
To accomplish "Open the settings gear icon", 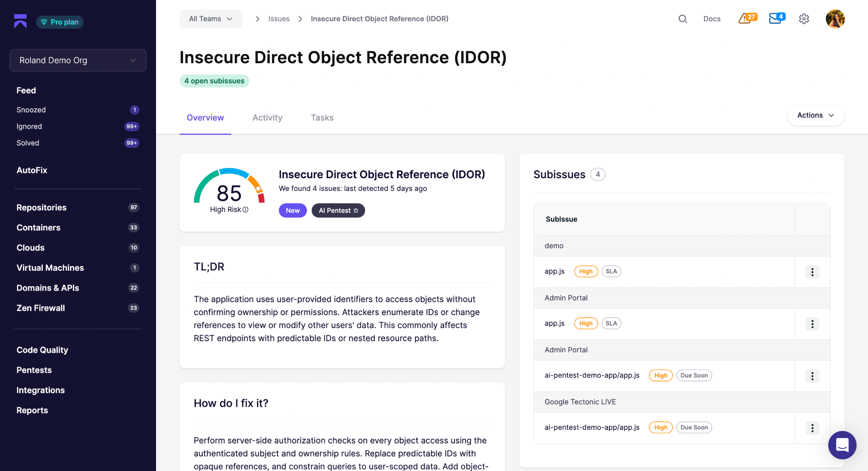I will 804,19.
